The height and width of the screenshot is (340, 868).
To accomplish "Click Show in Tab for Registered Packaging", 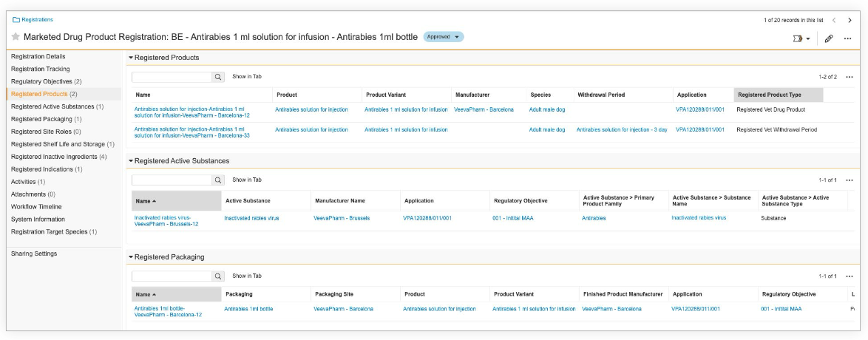I will pyautogui.click(x=247, y=276).
